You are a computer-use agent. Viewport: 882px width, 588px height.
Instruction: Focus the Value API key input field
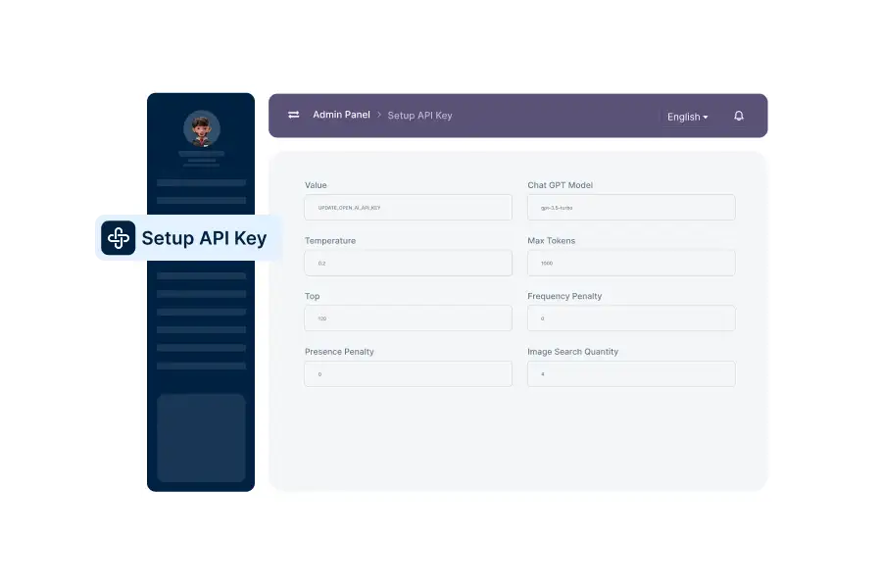(408, 208)
